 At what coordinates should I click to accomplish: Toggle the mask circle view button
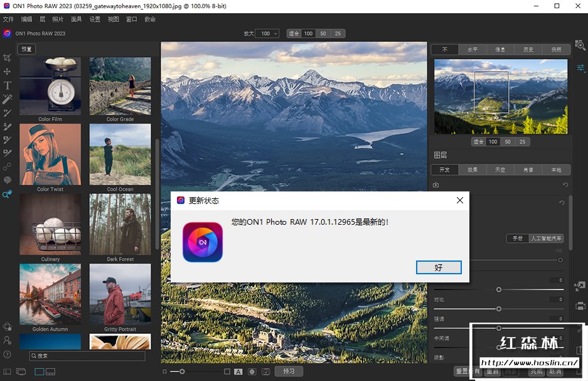point(252,372)
